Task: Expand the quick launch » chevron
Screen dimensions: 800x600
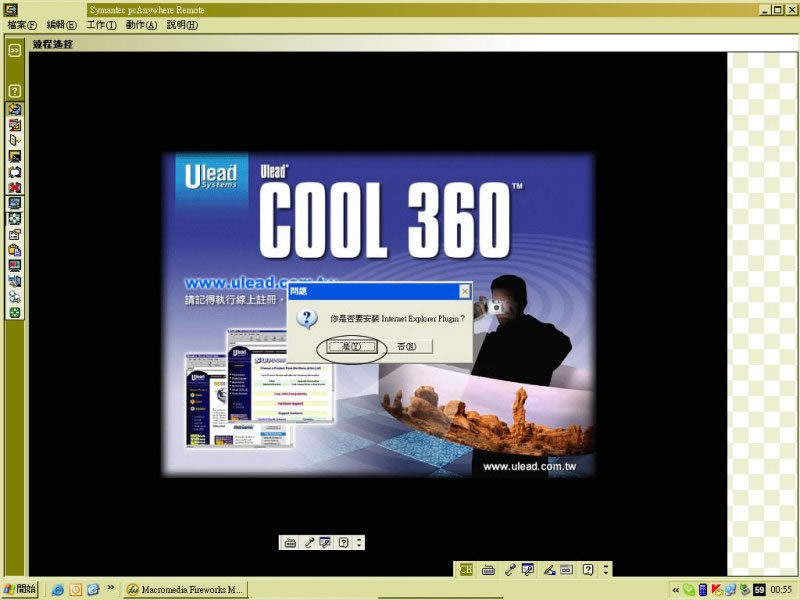Action: (111, 588)
